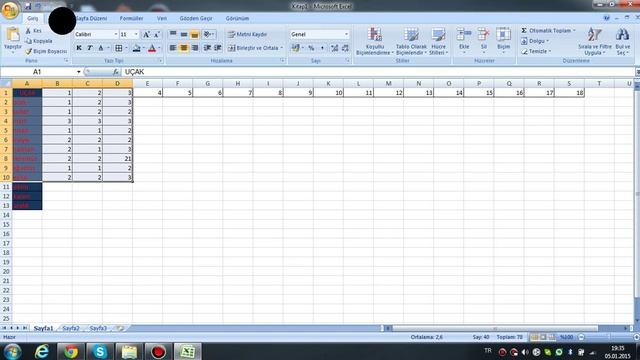Expand Birleştir ve Ortala dropdown arrow

(x=282, y=48)
